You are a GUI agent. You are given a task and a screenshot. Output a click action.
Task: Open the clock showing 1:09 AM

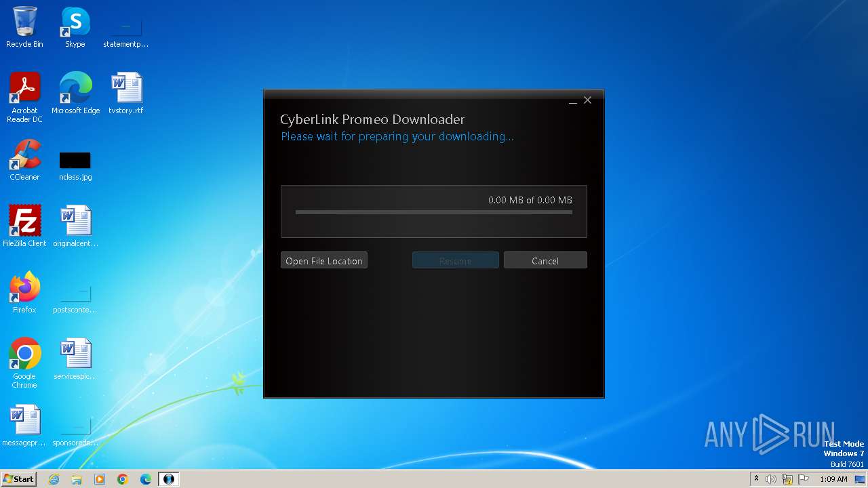click(833, 479)
